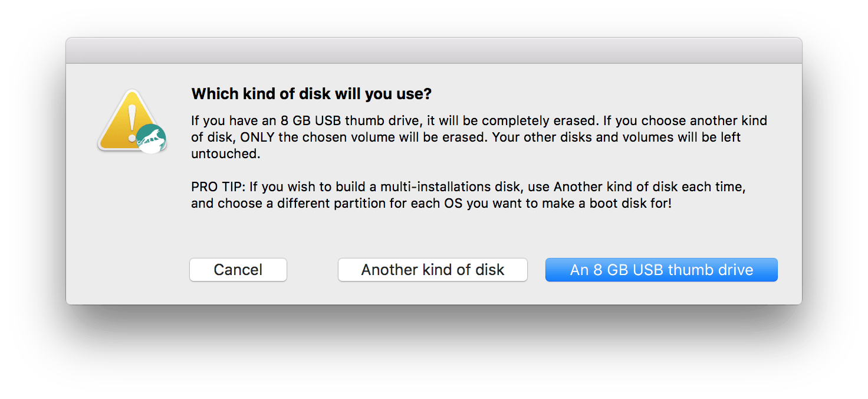The height and width of the screenshot is (399, 868).
Task: Click the words "Another kind of disk each time" in tip
Action: 650,187
